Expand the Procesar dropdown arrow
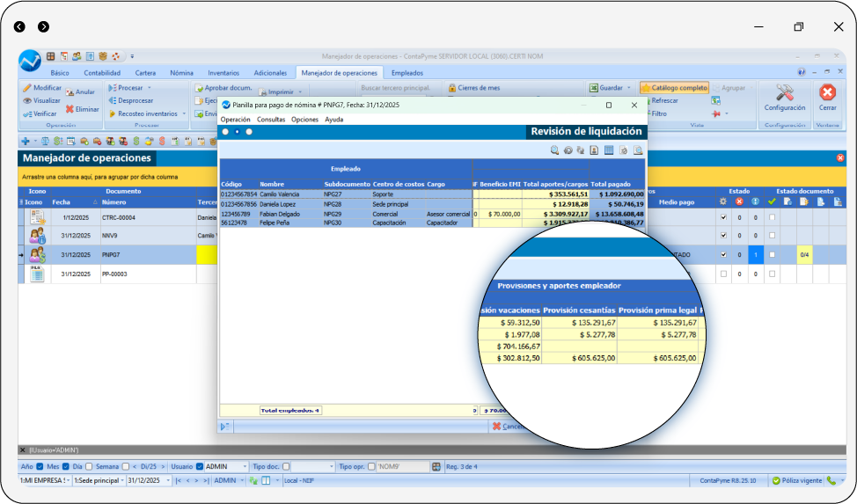Viewport: 857px width, 504px height. [150, 88]
